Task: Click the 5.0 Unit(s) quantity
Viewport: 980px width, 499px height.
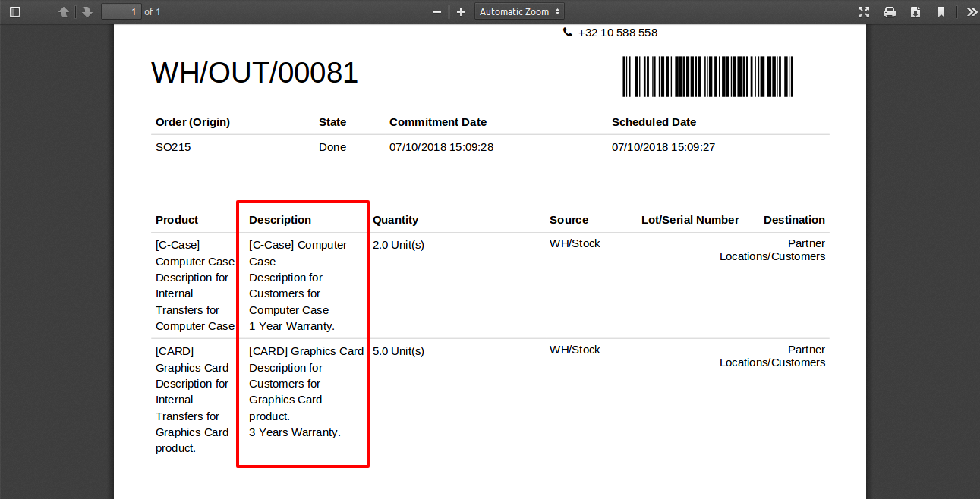Action: pos(399,351)
